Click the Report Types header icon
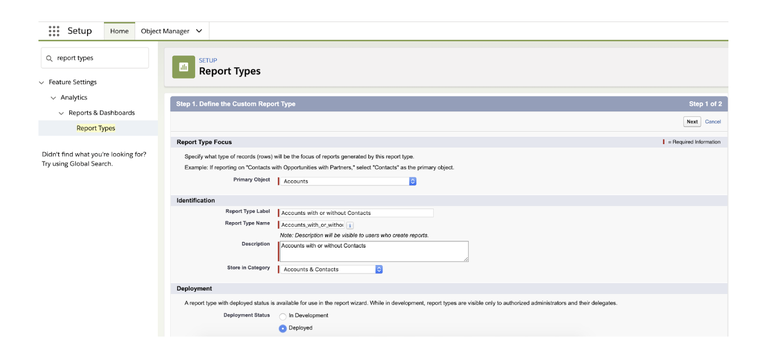The height and width of the screenshot is (364, 768). pyautogui.click(x=184, y=67)
